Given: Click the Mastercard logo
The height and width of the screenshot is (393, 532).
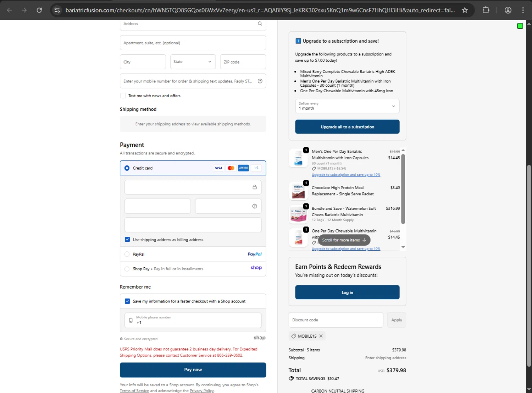Looking at the screenshot, I should 231,168.
